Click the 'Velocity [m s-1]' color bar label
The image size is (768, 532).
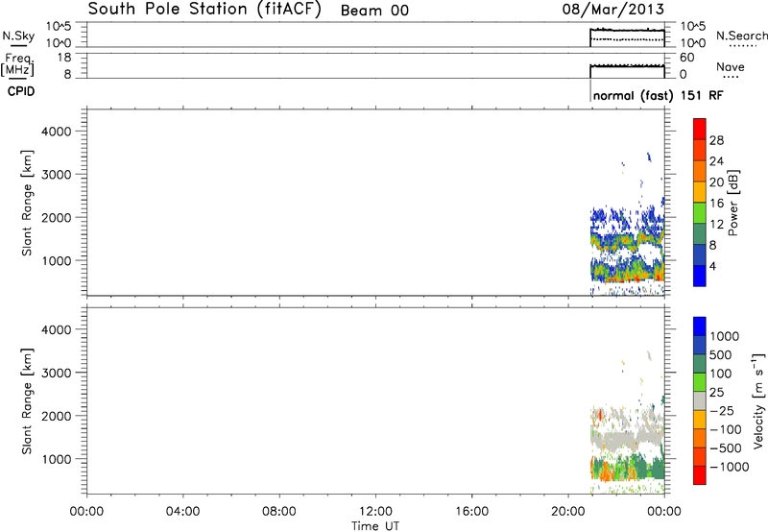coord(758,400)
